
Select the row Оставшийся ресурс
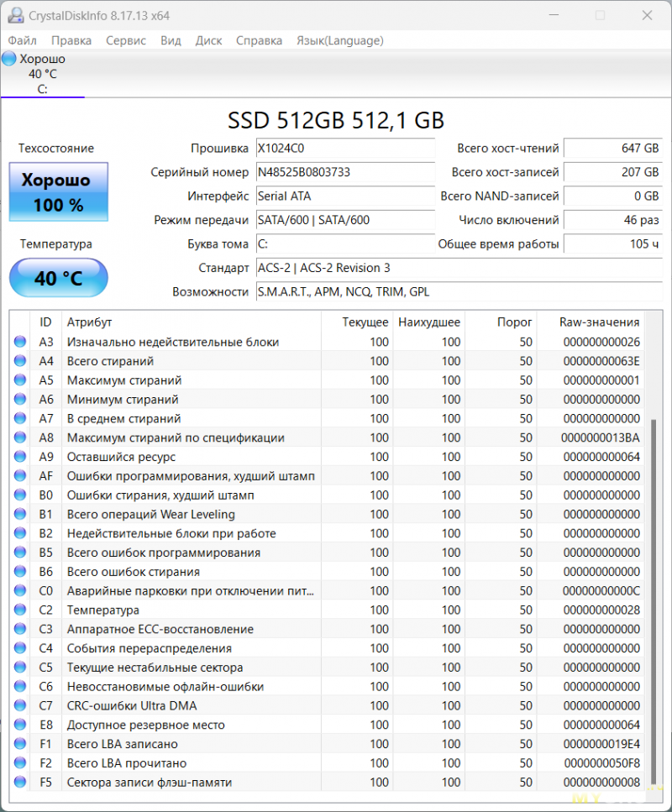pos(327,457)
